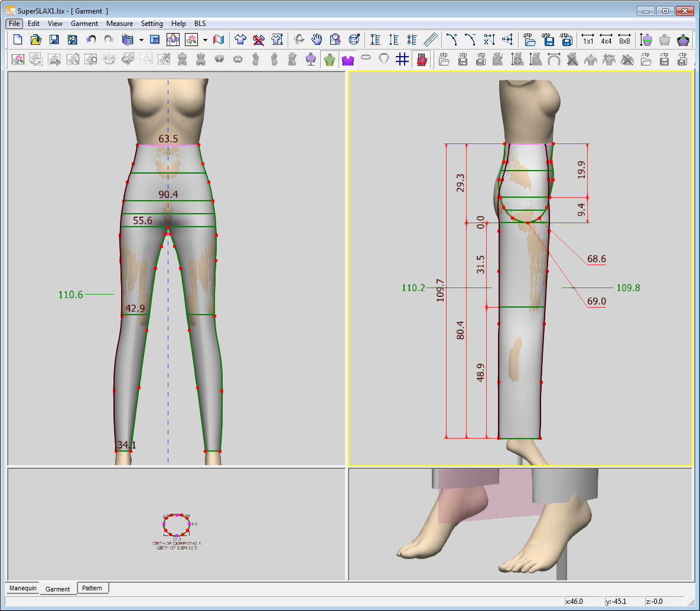The width and height of the screenshot is (700, 611).
Task: Select the hand pan tool
Action: [317, 40]
